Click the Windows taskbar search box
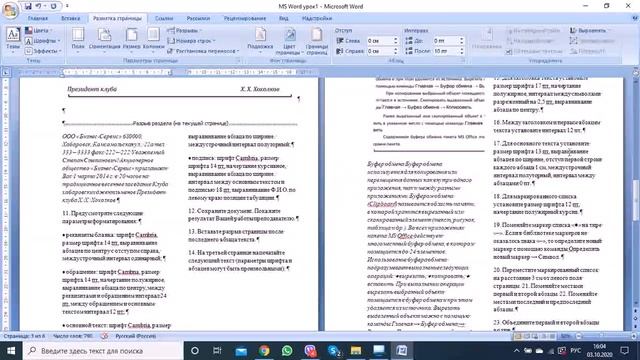Image resolution: width=640 pixels, height=360 pixels. pyautogui.click(x=103, y=351)
